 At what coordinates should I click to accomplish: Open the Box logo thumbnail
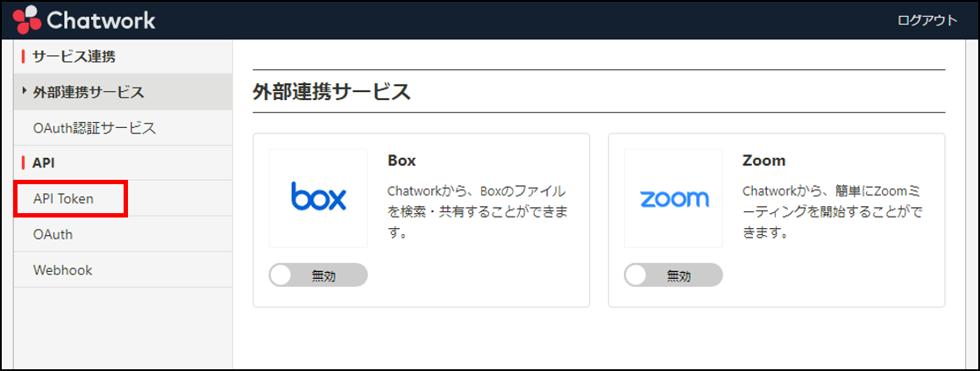(x=318, y=198)
